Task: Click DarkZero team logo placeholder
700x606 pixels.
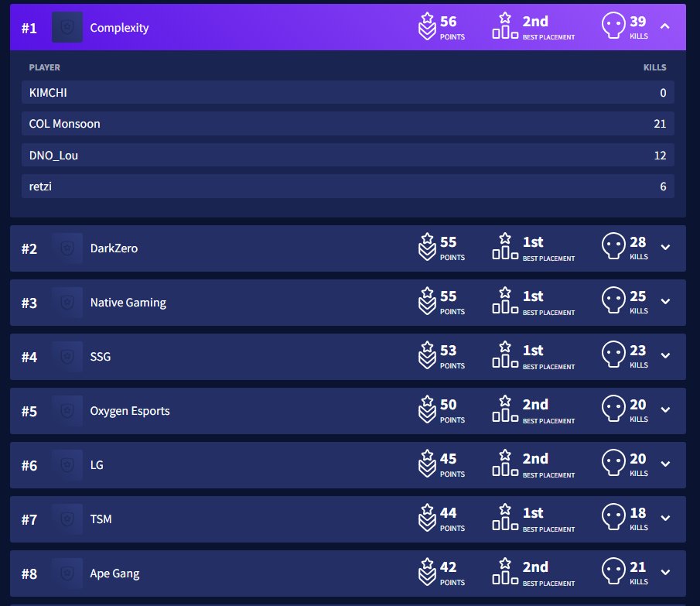Action: point(67,248)
